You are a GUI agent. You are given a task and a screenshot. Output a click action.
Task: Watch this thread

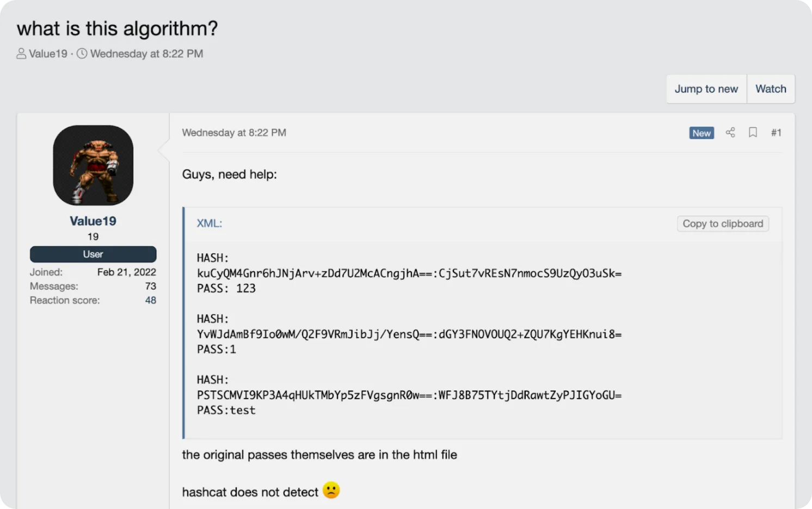(771, 89)
